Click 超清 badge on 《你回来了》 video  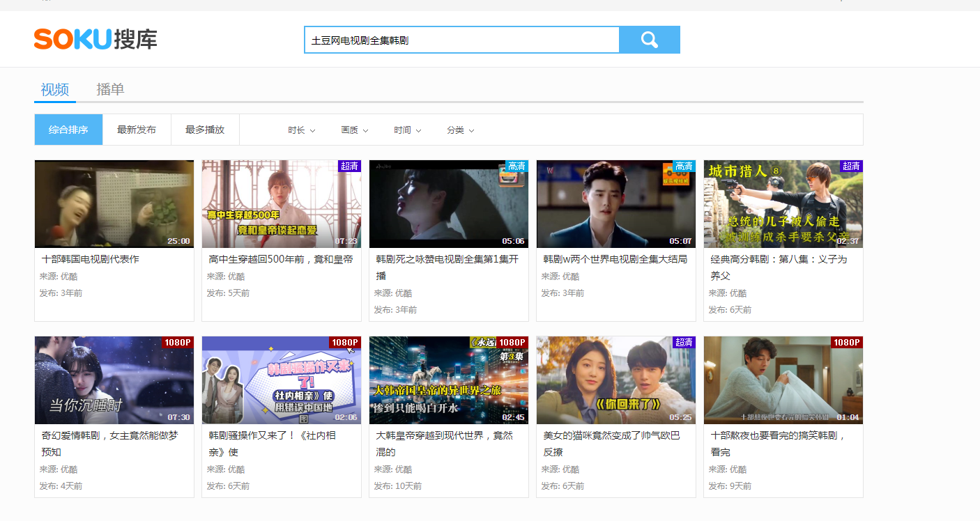(684, 342)
